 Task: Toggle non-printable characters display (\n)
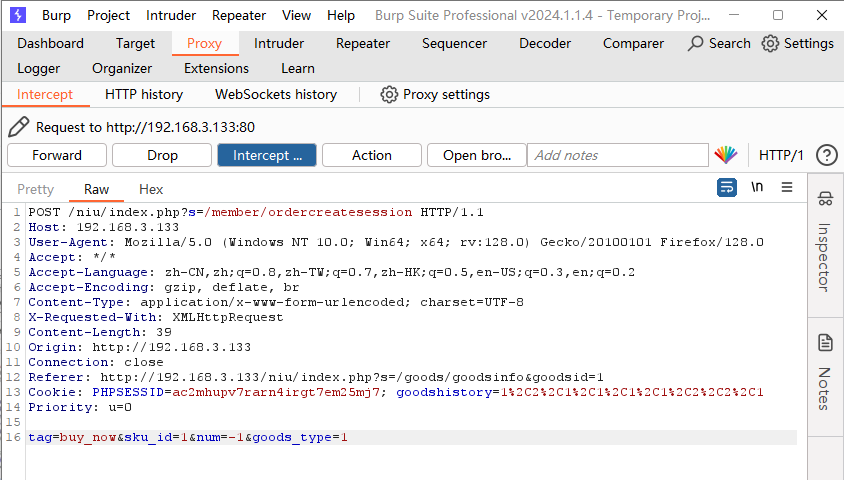point(757,187)
